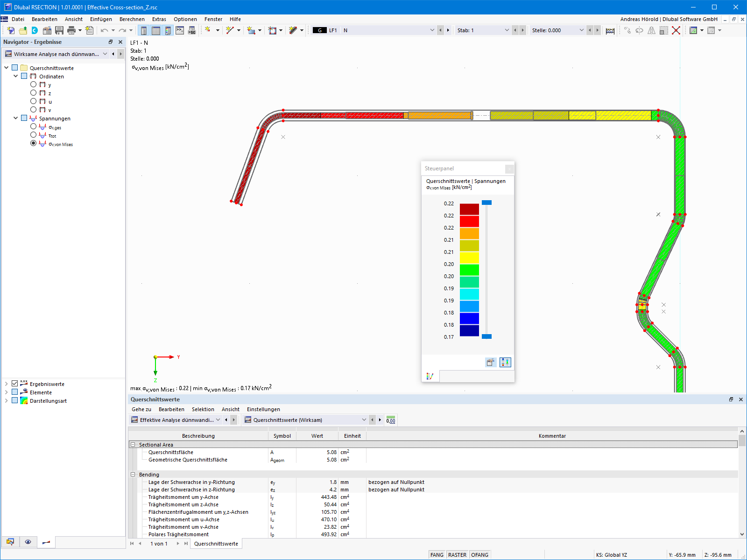Go to next load case arrow
747x560 pixels.
(x=448, y=30)
